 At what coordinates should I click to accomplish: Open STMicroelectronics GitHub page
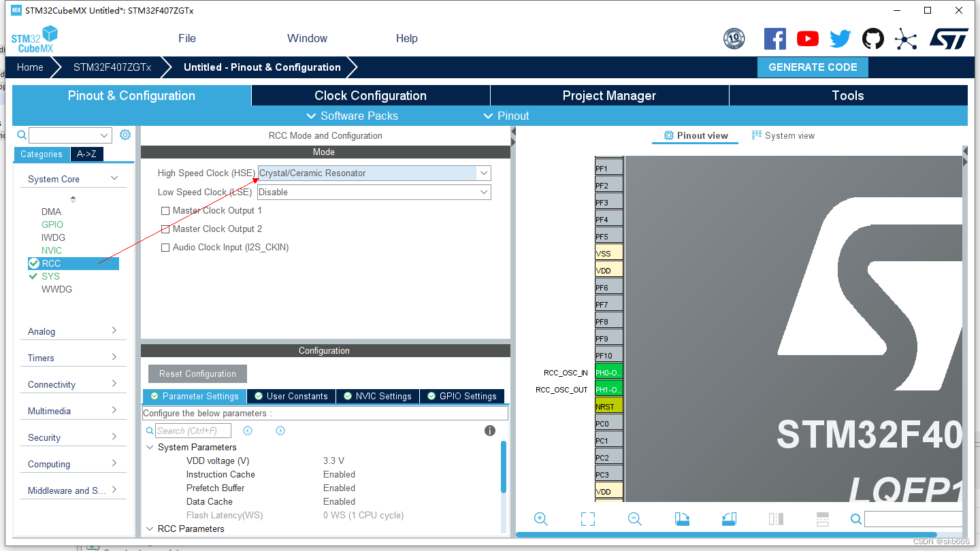[x=873, y=39]
